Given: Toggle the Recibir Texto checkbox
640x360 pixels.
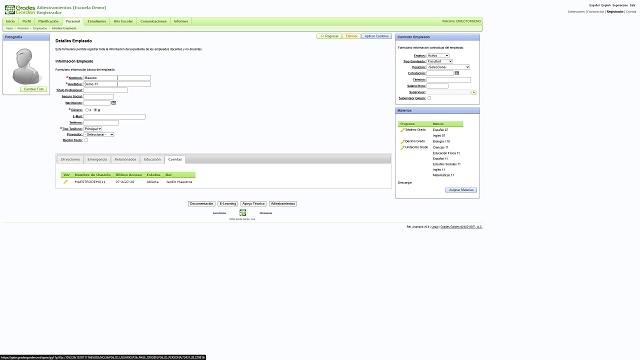Looking at the screenshot, I should tap(86, 140).
